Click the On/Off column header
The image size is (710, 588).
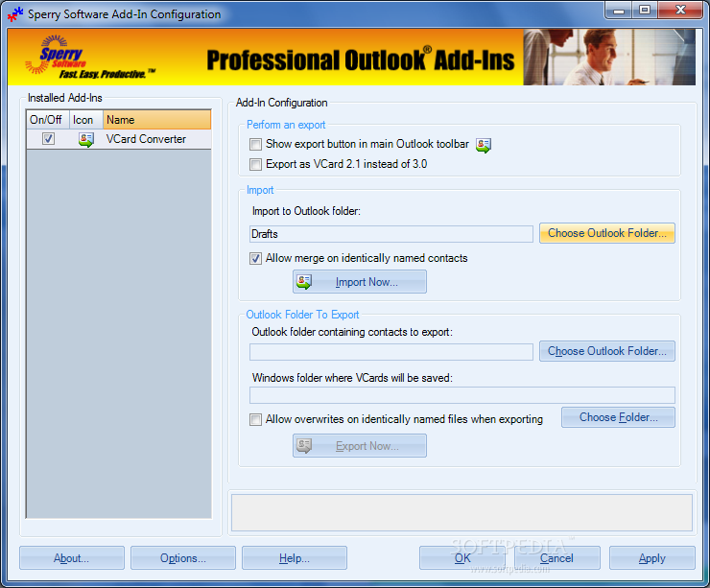pos(48,120)
